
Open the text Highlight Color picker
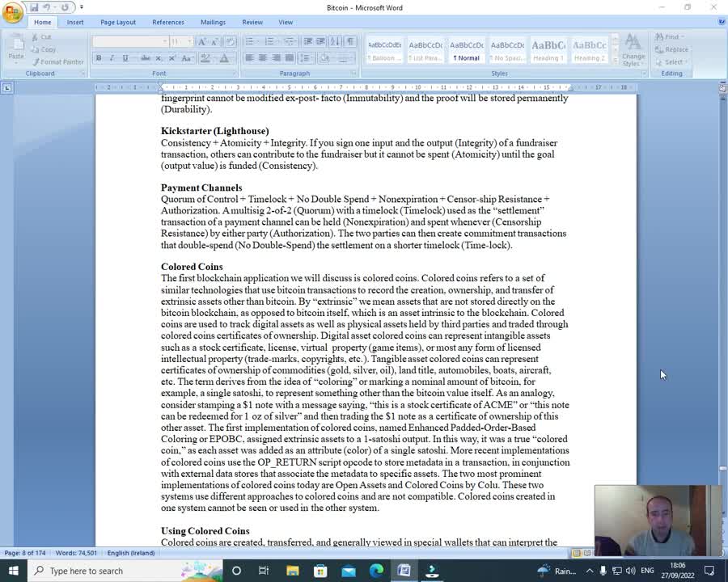pyautogui.click(x=205, y=58)
